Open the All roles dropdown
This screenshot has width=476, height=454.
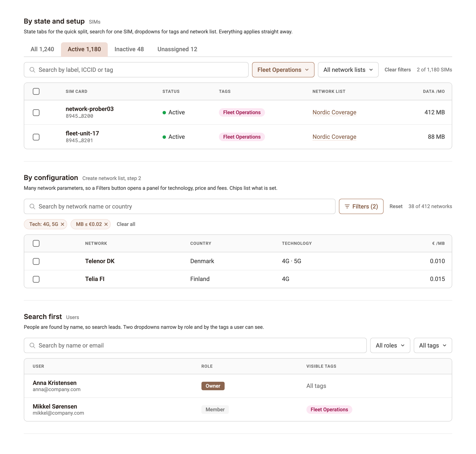[390, 345]
